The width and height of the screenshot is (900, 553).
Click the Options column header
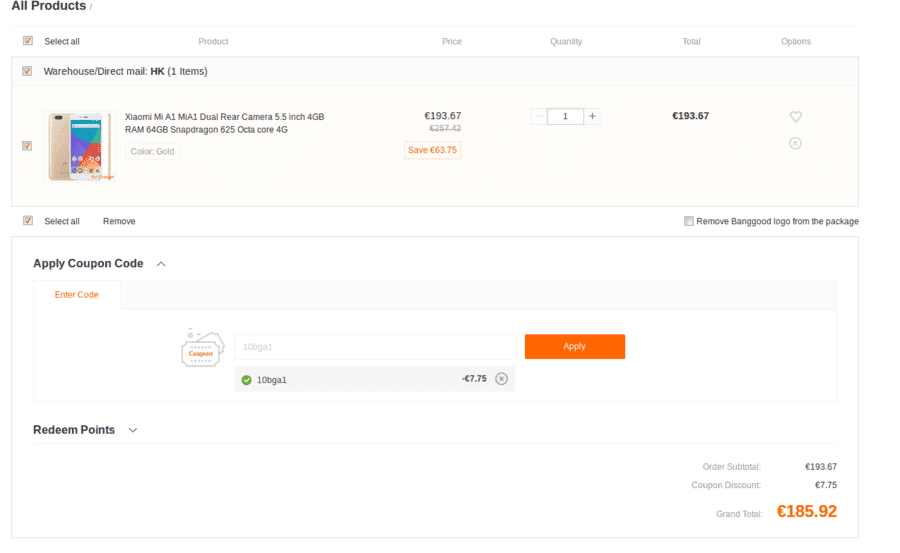pos(796,41)
